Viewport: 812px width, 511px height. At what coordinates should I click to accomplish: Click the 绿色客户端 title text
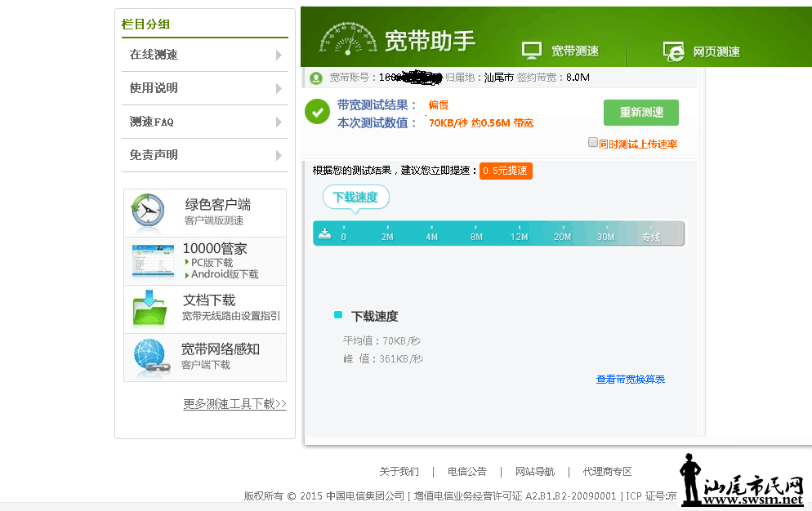coord(218,205)
